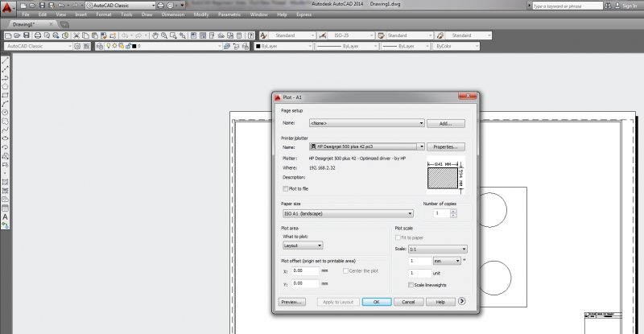Click the Cut scissors icon

click(76, 35)
